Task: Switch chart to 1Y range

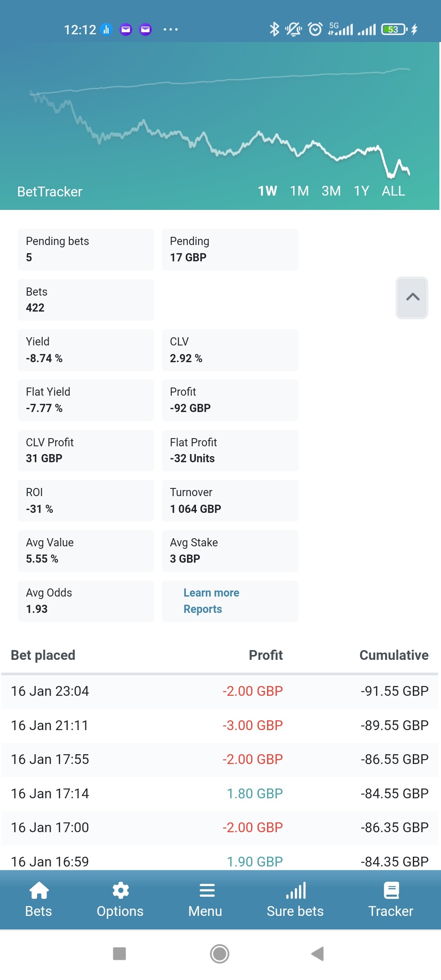Action: coord(361,191)
